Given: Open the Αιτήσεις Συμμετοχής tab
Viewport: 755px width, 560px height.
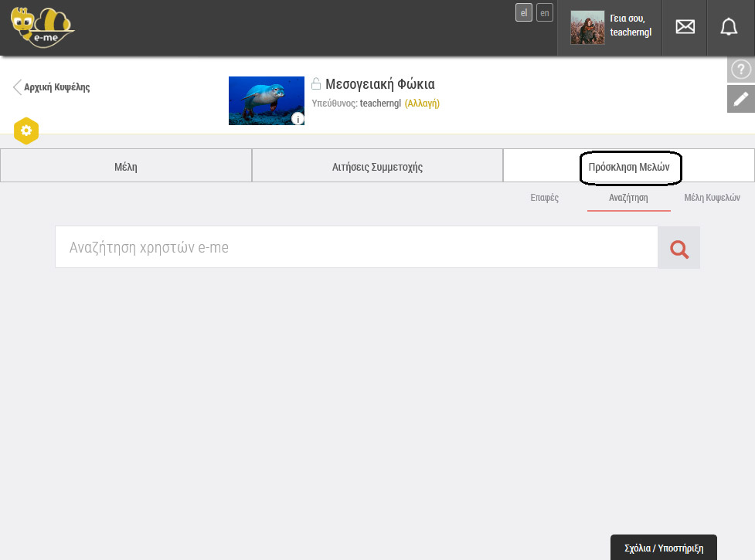Looking at the screenshot, I should [377, 165].
